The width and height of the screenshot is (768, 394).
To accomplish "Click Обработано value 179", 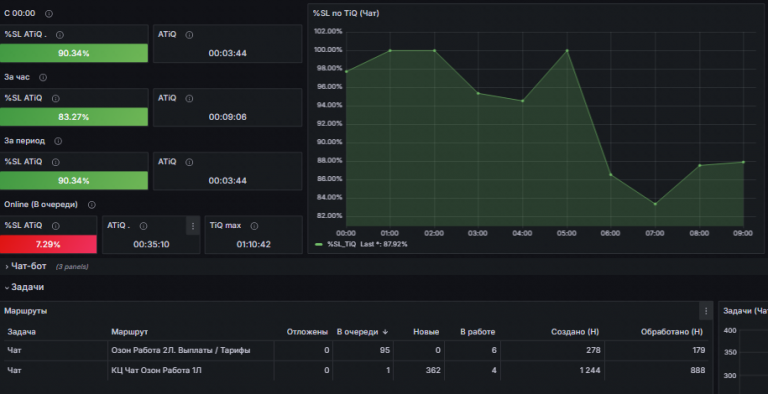I will pos(698,350).
